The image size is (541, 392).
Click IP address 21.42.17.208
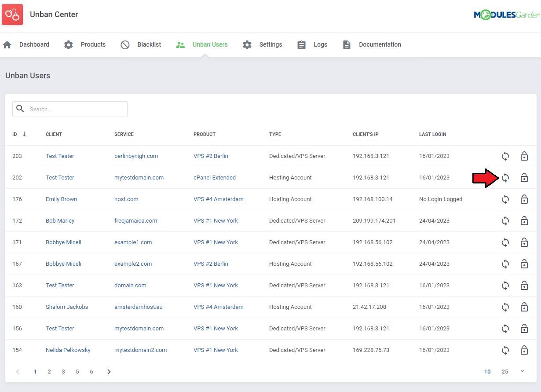tap(369, 307)
